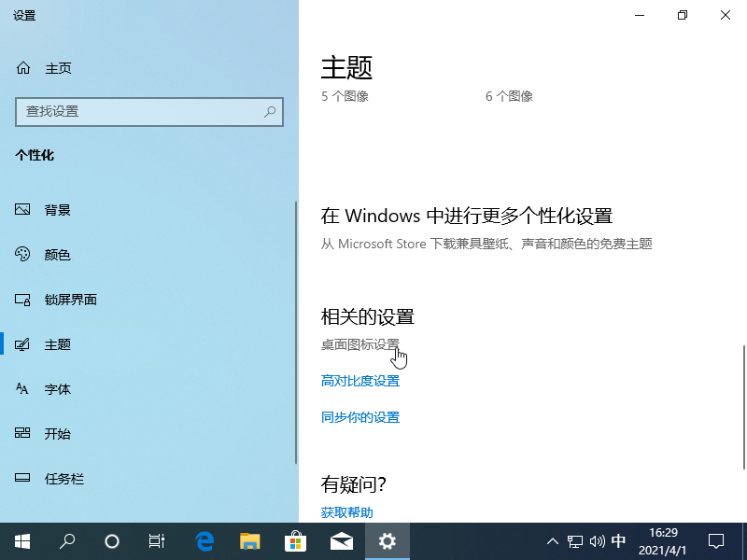The image size is (747, 560).
Task: Open the notification action center
Action: (716, 540)
